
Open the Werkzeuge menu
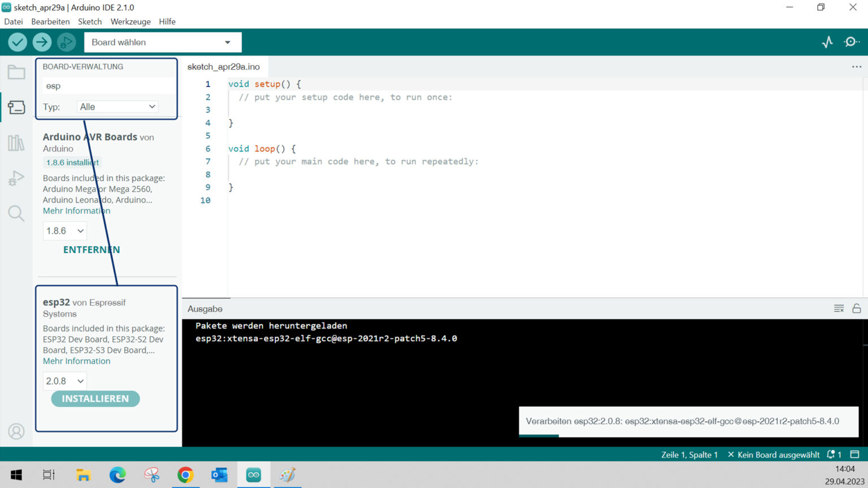tap(131, 21)
